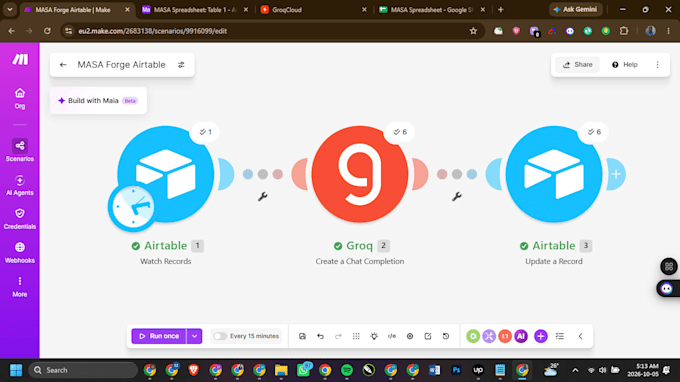Click the Make logo in the sidebar
Viewport: 680px width, 382px height.
pos(20,59)
